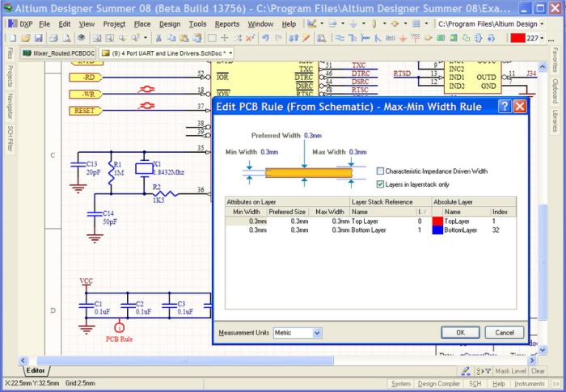Expand the alignment tools dropdown arrow
This screenshot has width=566, height=392.
pyautogui.click(x=343, y=23)
